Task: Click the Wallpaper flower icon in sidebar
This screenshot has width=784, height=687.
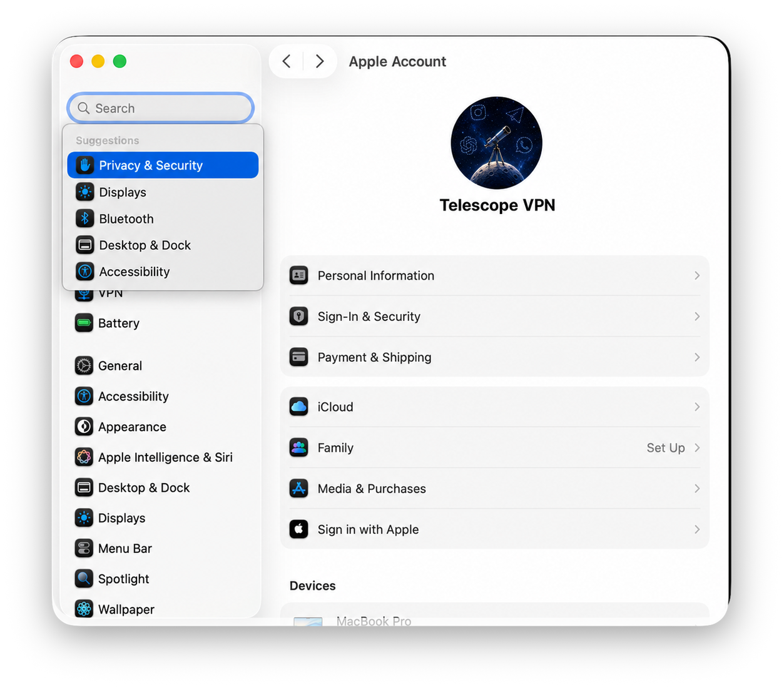Action: [84, 609]
